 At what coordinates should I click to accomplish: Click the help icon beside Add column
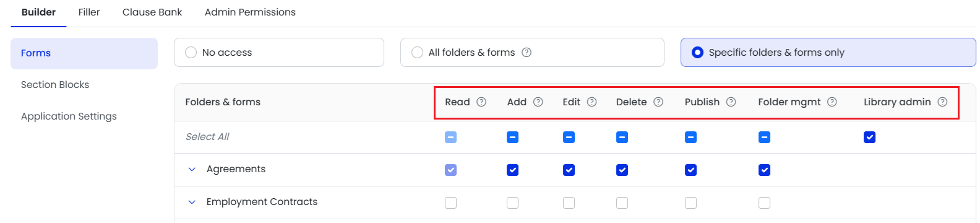[538, 102]
